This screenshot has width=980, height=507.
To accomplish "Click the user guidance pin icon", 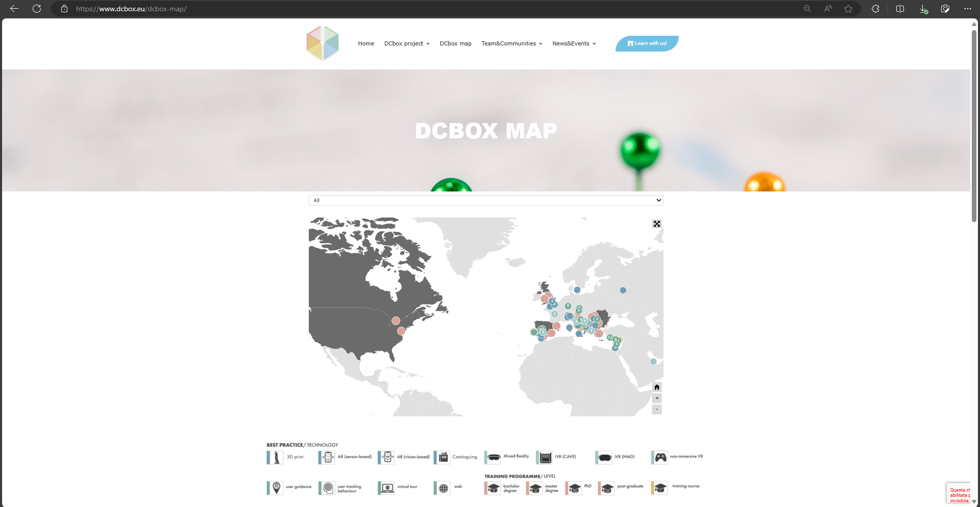I will click(275, 488).
